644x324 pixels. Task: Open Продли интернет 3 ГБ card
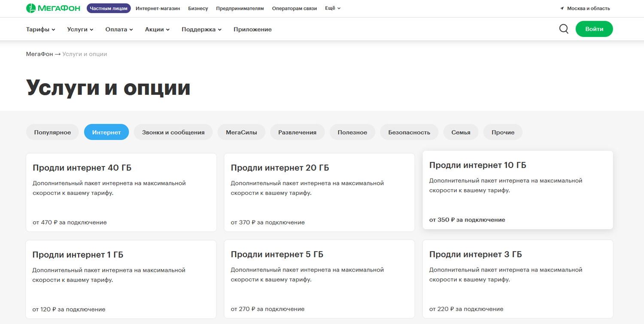[518, 279]
